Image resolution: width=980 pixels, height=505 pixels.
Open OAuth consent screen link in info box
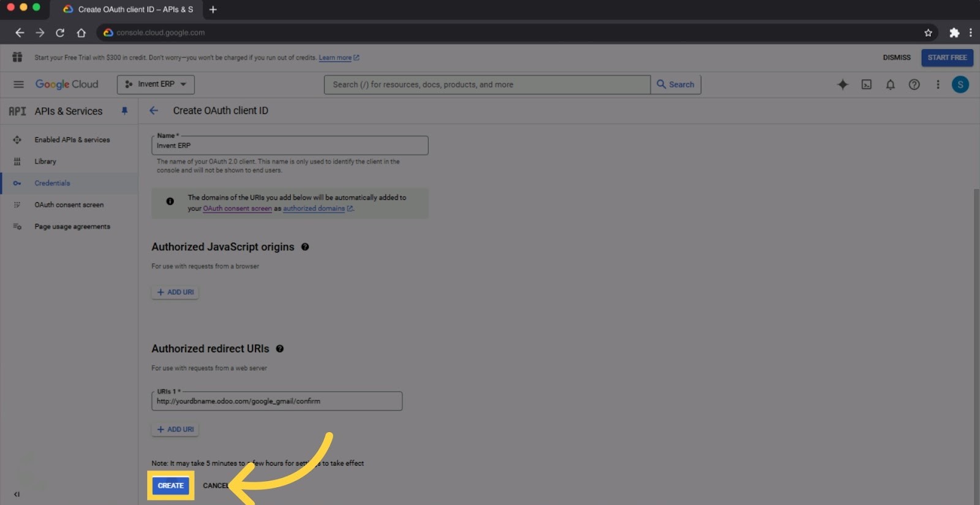pos(237,208)
